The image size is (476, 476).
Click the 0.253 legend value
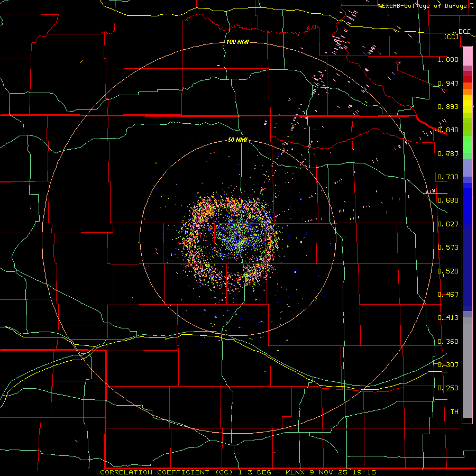click(448, 388)
